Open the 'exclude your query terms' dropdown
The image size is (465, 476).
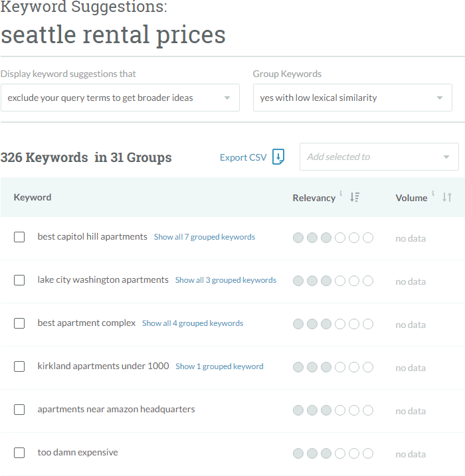(120, 98)
